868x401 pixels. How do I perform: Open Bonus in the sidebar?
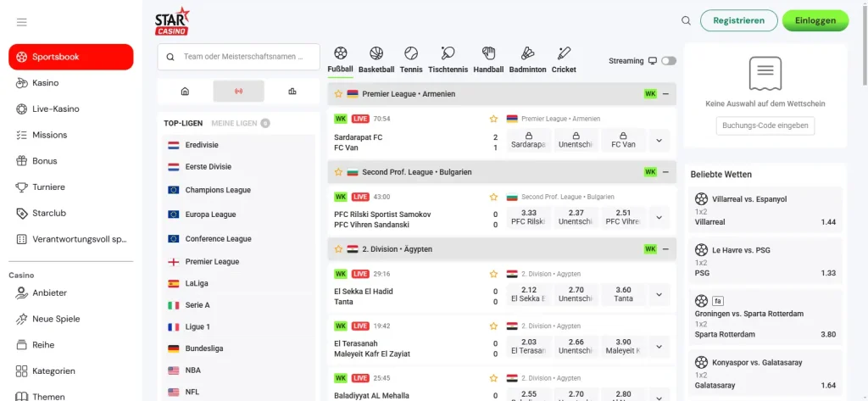[71, 161]
